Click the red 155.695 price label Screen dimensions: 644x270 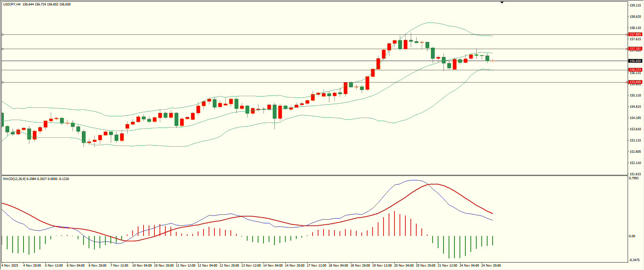[635, 82]
